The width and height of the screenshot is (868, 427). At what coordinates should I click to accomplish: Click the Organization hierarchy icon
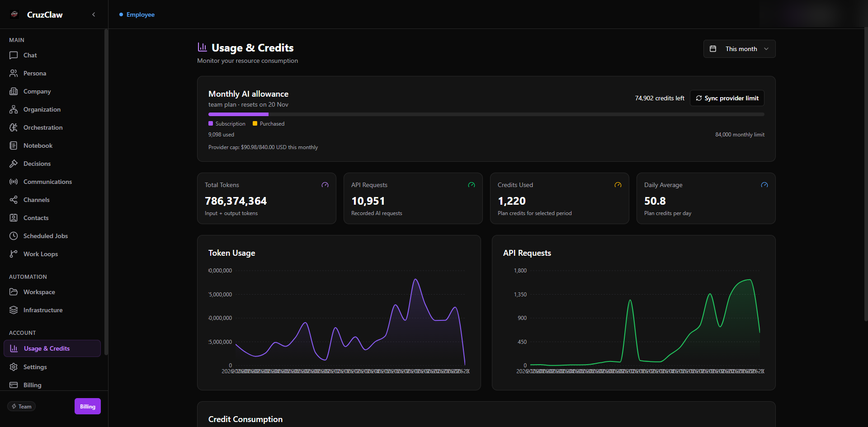(14, 109)
